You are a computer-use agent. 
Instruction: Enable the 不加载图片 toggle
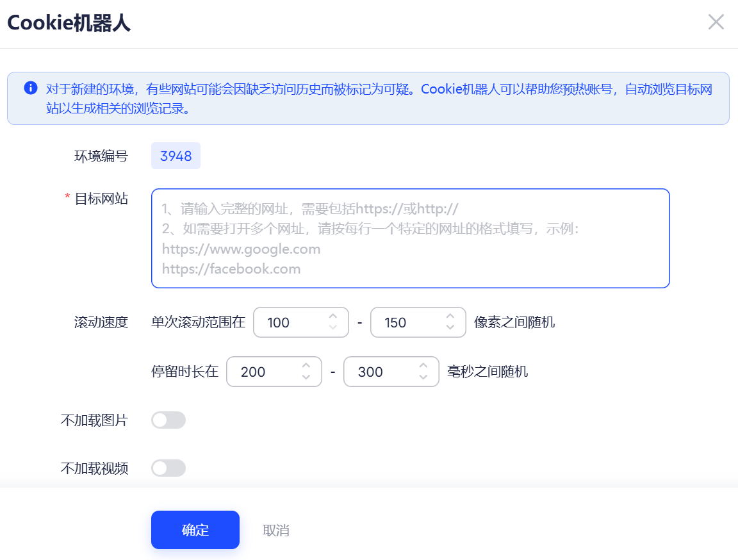[168, 420]
